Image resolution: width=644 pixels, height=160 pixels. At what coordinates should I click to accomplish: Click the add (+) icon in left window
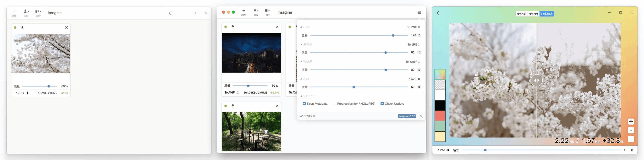(x=14, y=13)
